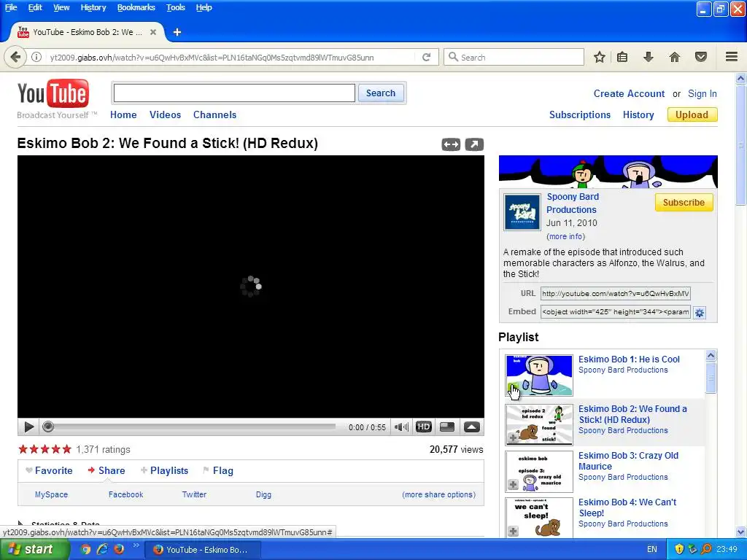Open the File menu

(11, 7)
